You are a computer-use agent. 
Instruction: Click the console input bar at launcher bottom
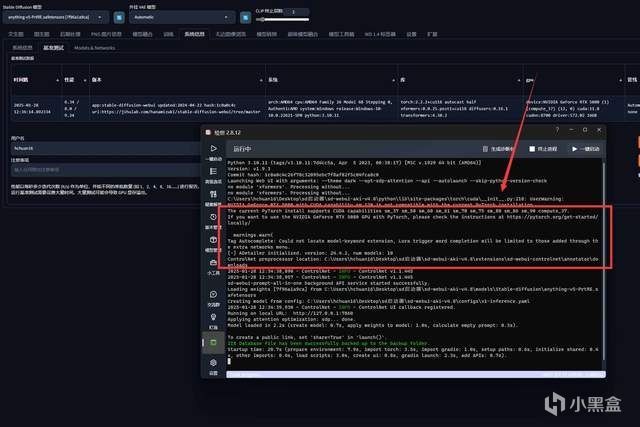tap(416, 374)
